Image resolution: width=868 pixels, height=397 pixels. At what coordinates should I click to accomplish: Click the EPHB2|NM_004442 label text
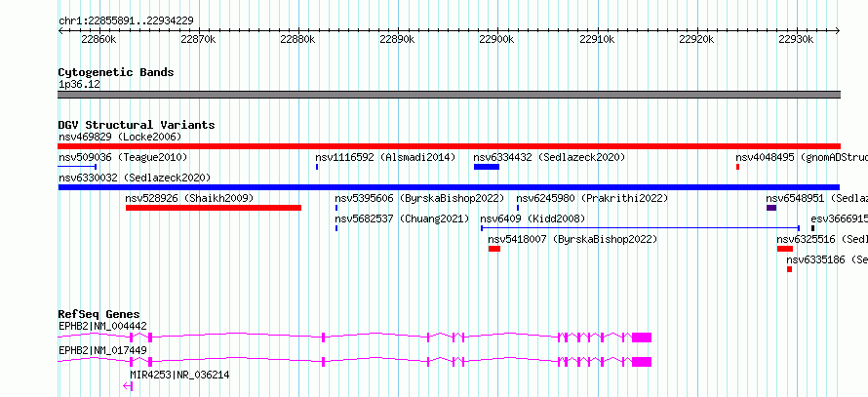pyautogui.click(x=102, y=327)
